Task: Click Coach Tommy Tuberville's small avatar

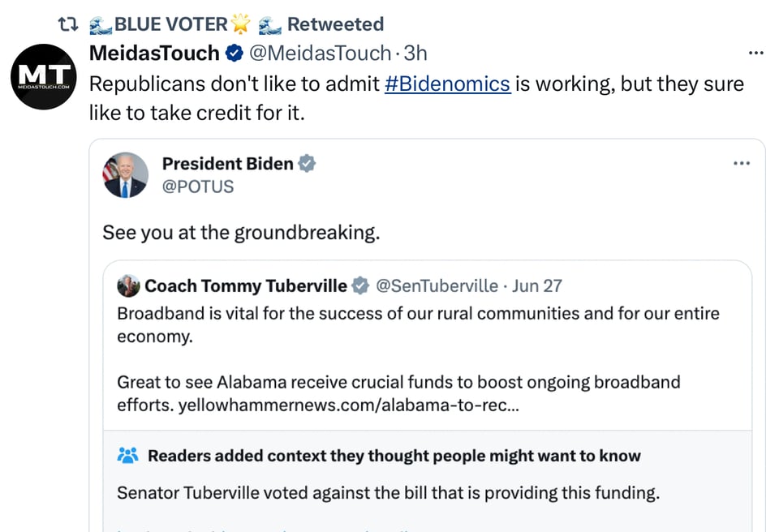Action: tap(128, 285)
